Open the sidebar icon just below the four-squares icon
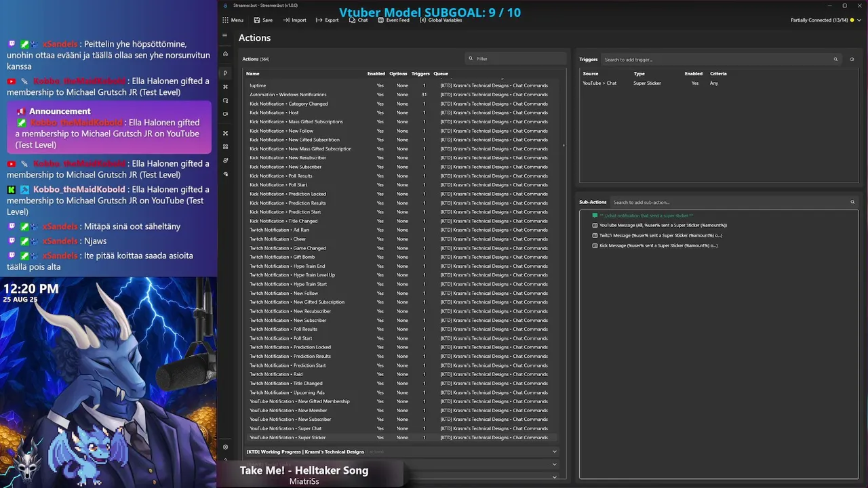 click(225, 160)
